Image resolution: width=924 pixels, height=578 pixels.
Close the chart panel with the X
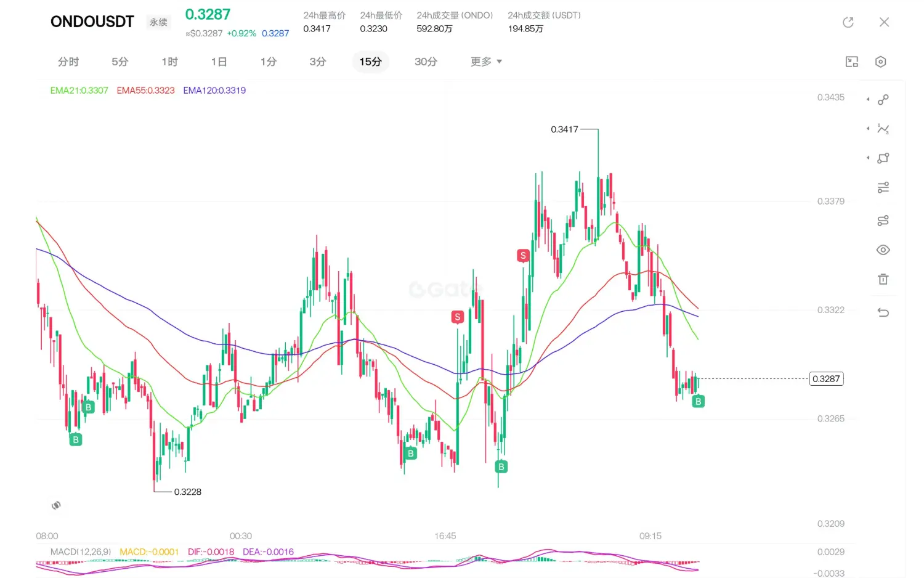point(884,22)
